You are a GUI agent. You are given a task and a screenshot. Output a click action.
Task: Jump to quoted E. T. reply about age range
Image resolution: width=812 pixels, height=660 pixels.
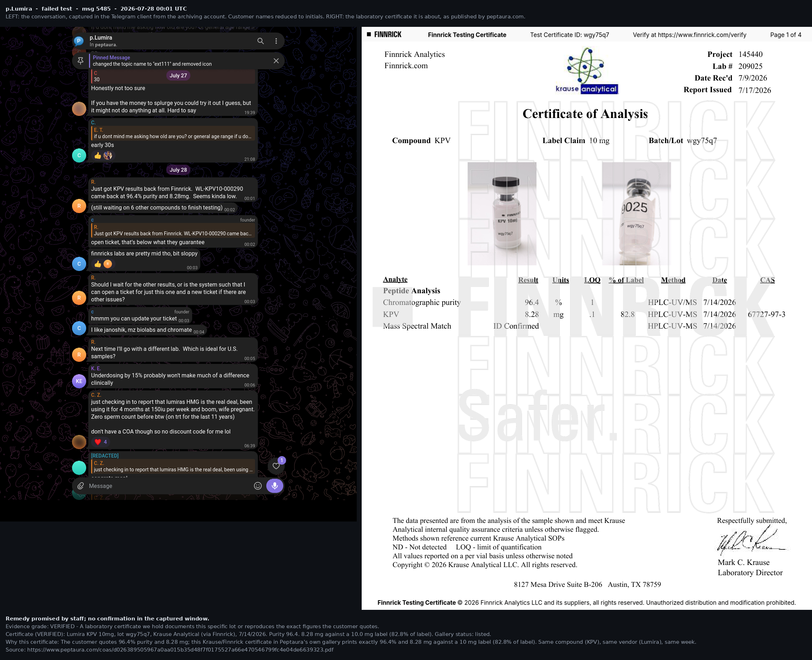click(x=173, y=133)
